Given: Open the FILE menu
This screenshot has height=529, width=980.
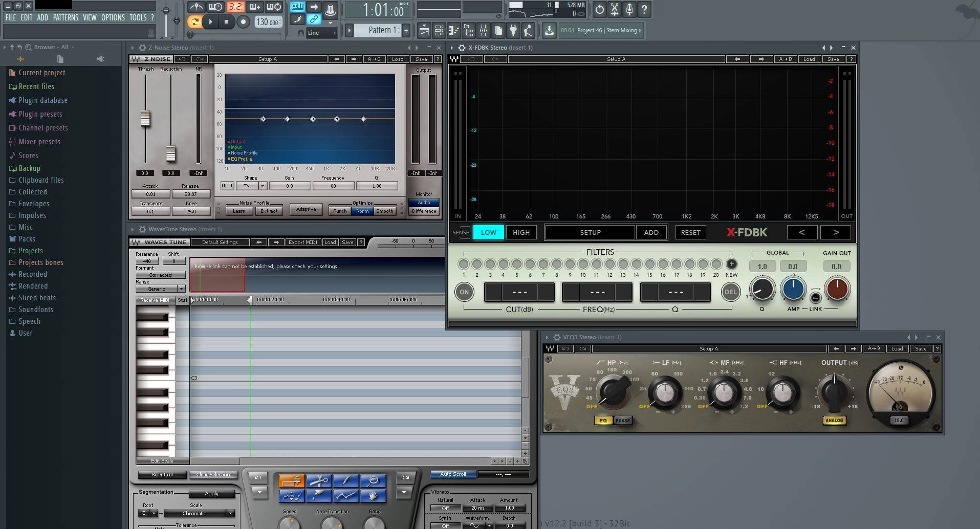Looking at the screenshot, I should [11, 17].
